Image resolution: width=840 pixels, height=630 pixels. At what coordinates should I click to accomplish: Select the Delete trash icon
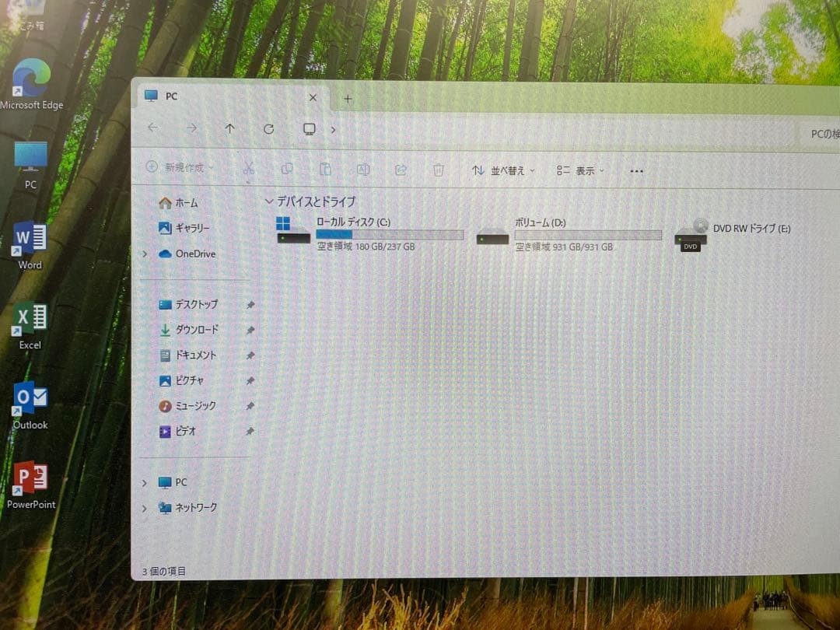438,170
